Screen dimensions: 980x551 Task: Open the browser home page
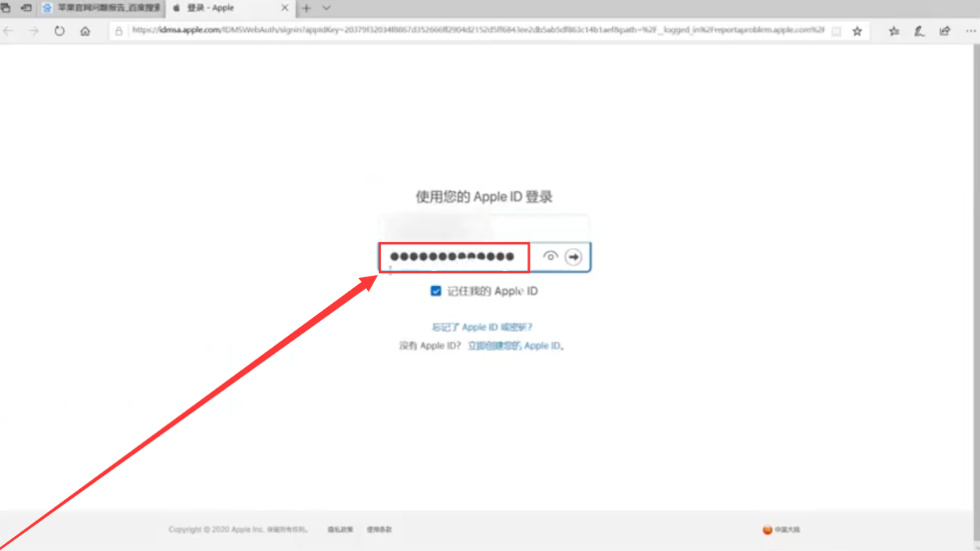(x=85, y=31)
